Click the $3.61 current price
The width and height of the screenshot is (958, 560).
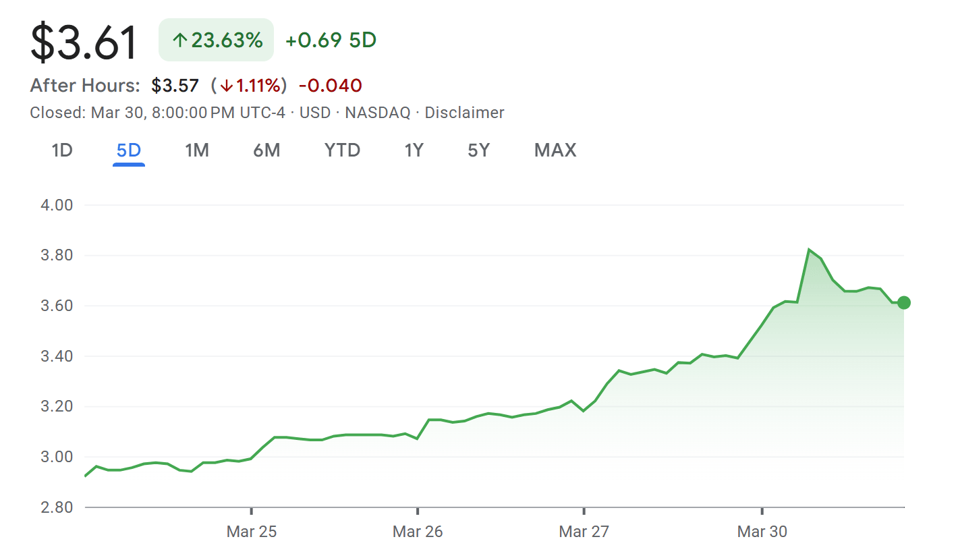coord(84,42)
